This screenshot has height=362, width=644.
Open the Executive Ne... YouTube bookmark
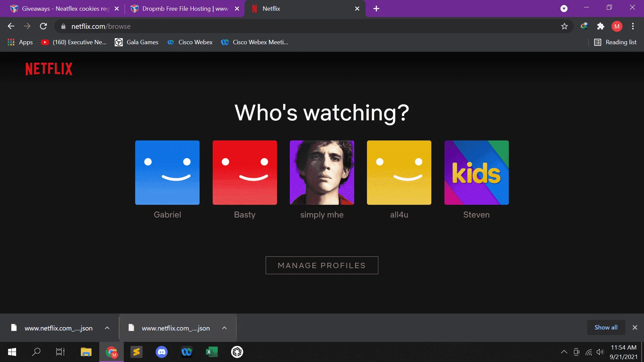[x=74, y=42]
